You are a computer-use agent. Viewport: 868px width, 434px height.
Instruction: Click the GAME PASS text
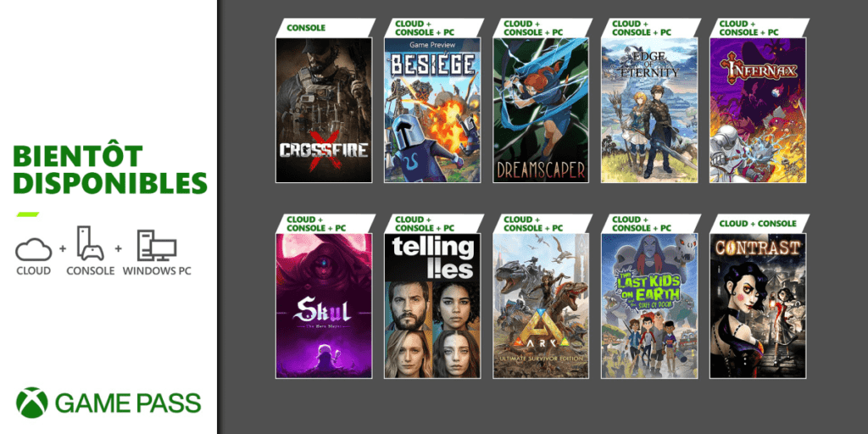[x=128, y=403]
